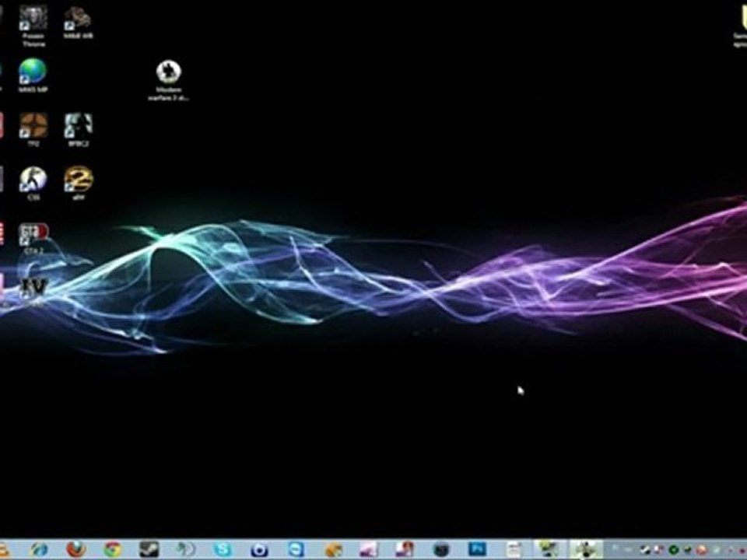Launch the GTA 2 desktop shortcut
Image resolution: width=747 pixels, height=560 pixels.
33,237
